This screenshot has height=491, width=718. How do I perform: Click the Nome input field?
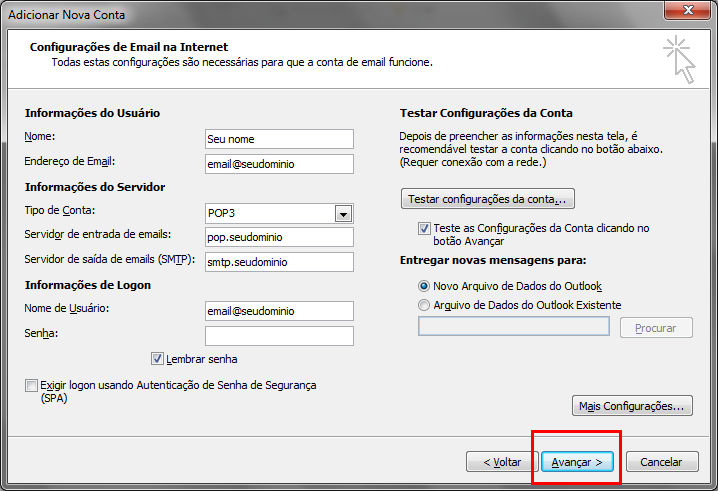click(x=279, y=139)
